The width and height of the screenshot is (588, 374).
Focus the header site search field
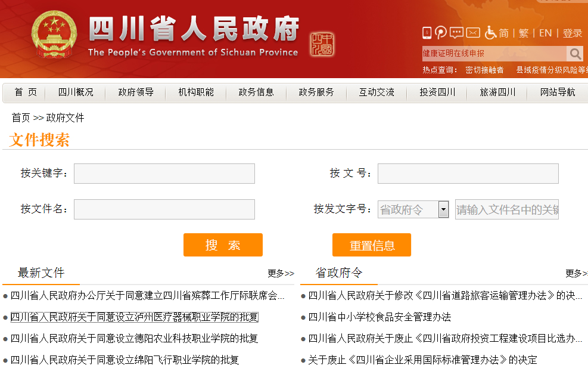pyautogui.click(x=494, y=54)
